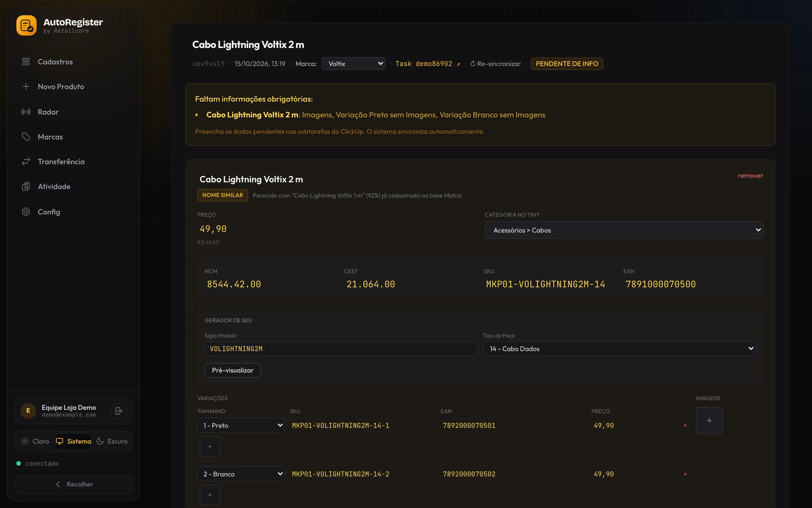
Task: Open the Config gear icon
Action: tap(26, 212)
